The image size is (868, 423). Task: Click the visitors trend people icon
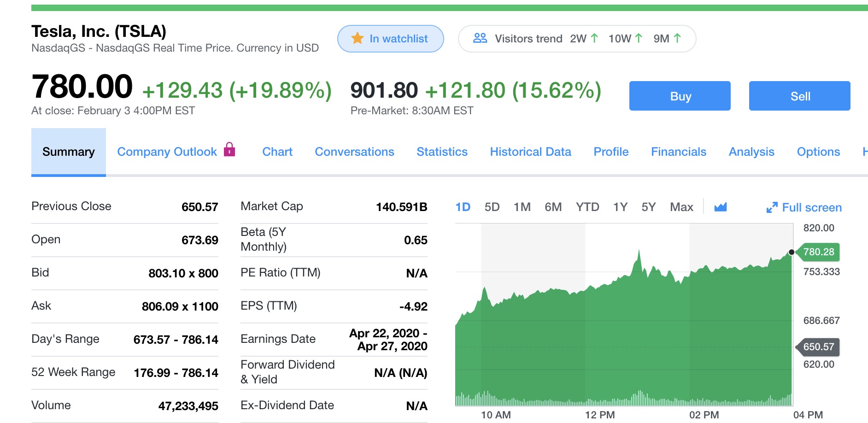click(x=480, y=38)
